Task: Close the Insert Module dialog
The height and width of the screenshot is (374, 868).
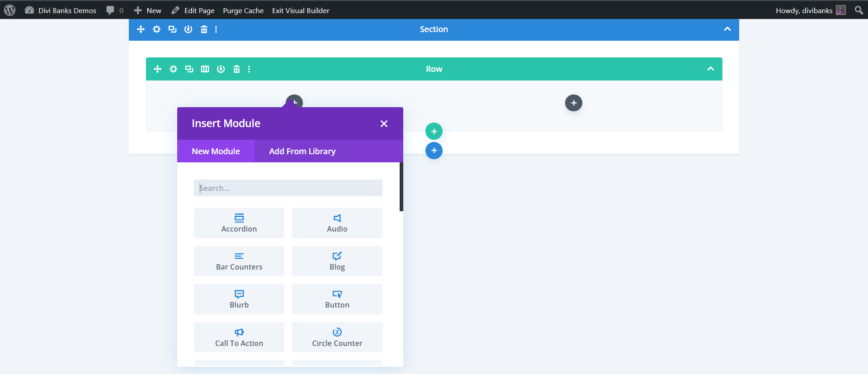Action: (x=384, y=124)
